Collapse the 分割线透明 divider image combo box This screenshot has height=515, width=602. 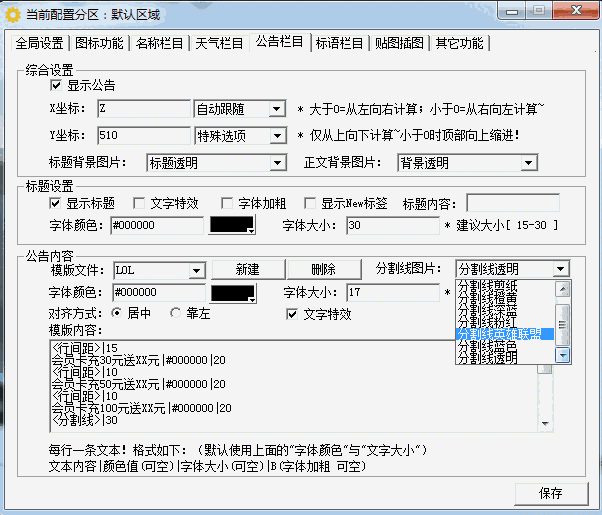click(x=561, y=269)
